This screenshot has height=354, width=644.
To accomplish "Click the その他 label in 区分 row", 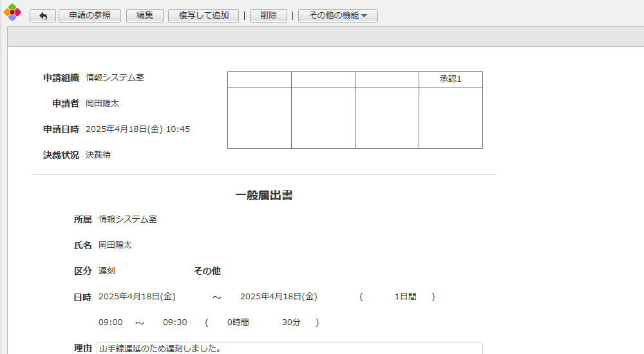I will coord(207,271).
